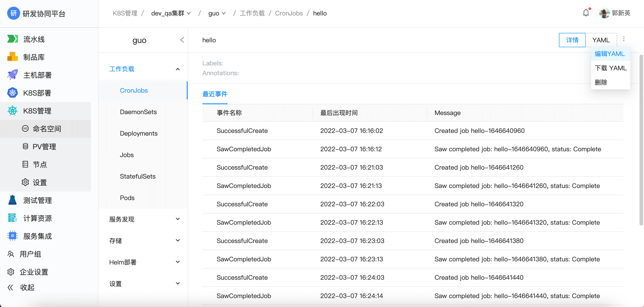This screenshot has height=307, width=644.
Task: Click the rocket icon for 主机部署
Action: pos(13,75)
